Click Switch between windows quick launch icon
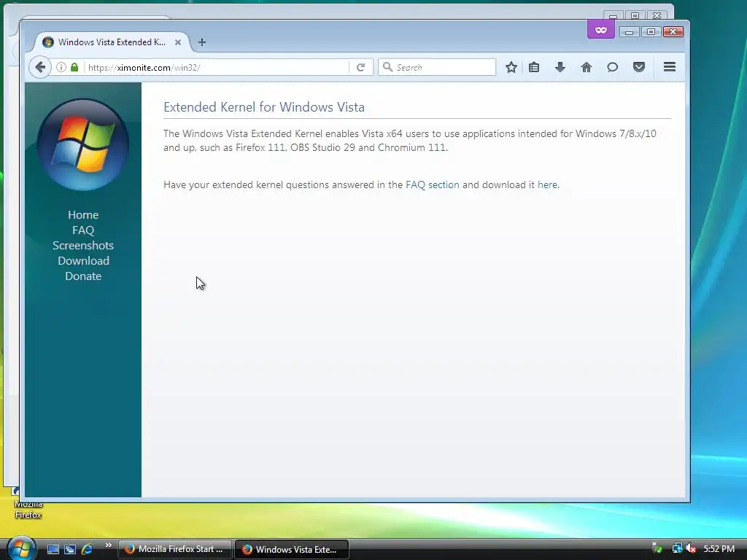 (70, 549)
